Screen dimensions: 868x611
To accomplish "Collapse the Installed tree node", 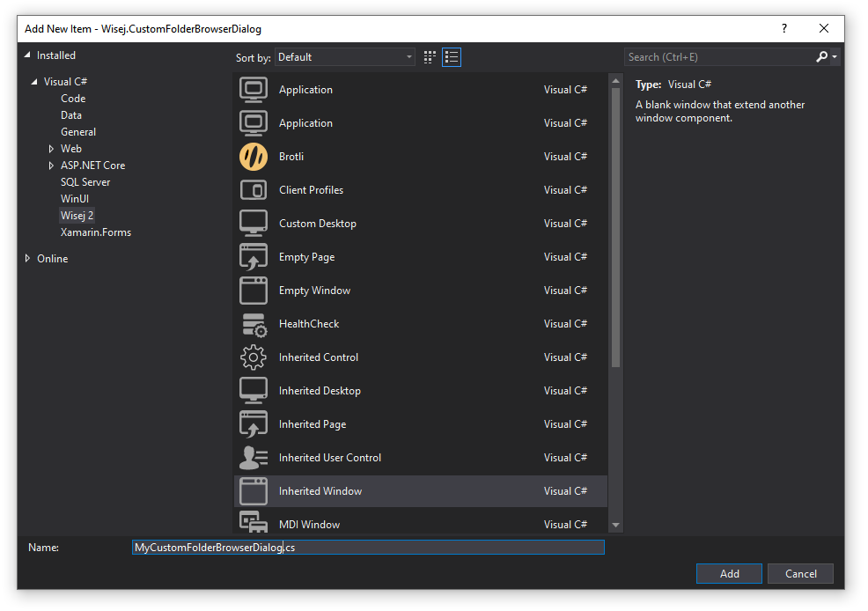I will [x=27, y=55].
